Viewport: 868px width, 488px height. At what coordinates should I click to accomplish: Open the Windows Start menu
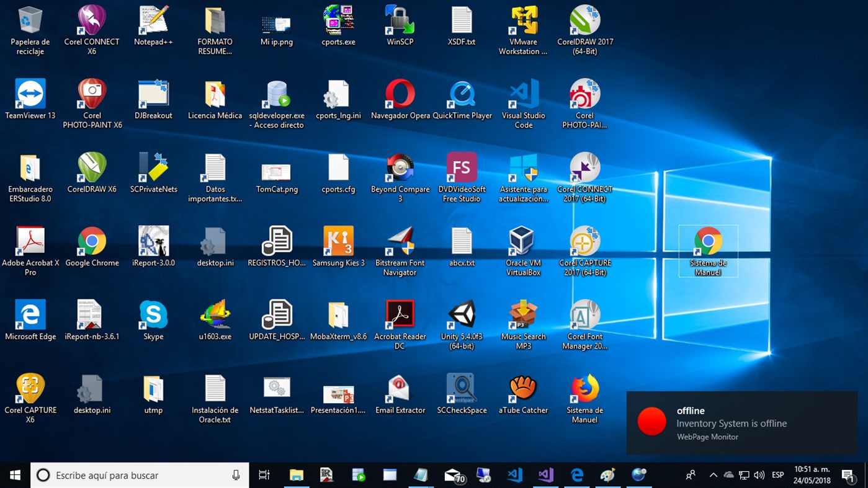pos(15,475)
